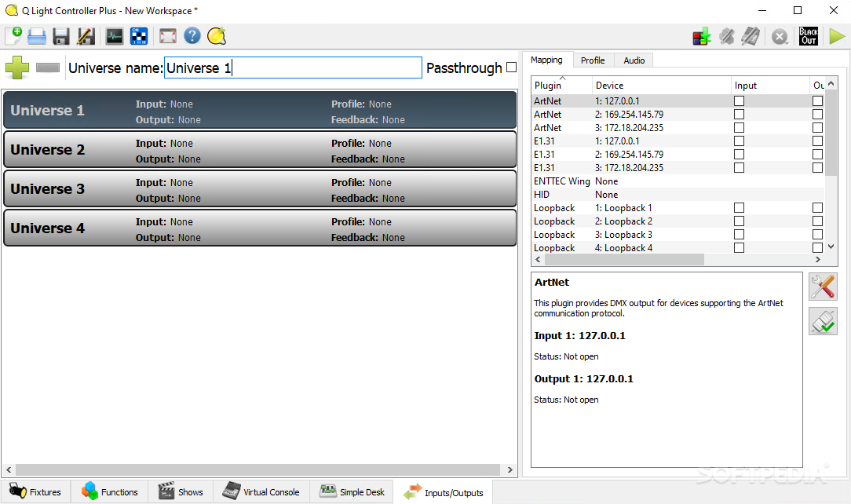Click the Device column header

(662, 85)
